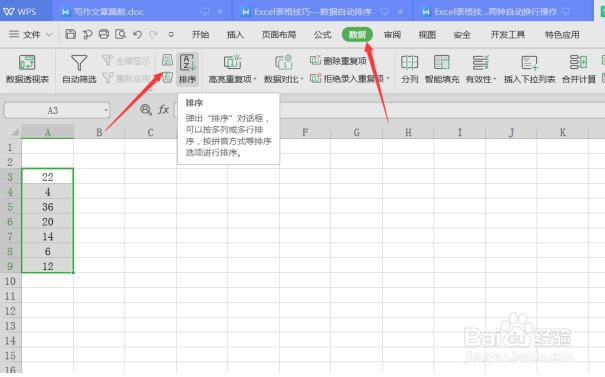Expand the 有效性 validation dropdown
This screenshot has height=377, width=605.
495,79
